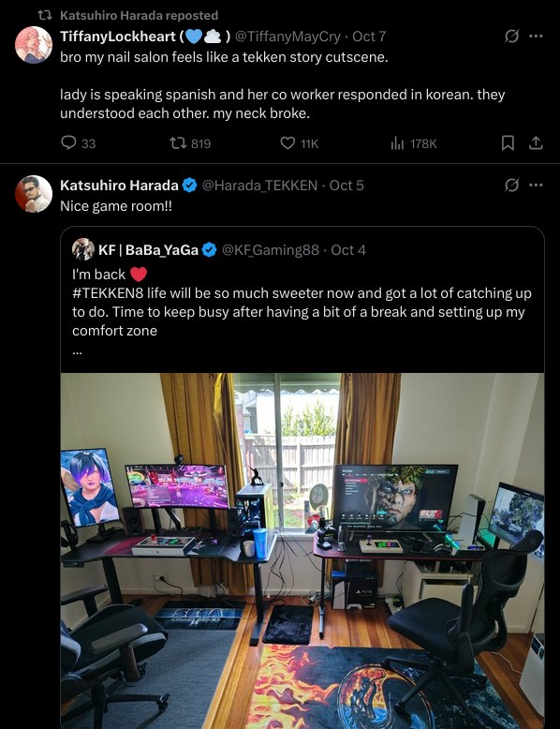Repost the tekken story cutscene tweet
This screenshot has height=729, width=560.
[x=190, y=143]
